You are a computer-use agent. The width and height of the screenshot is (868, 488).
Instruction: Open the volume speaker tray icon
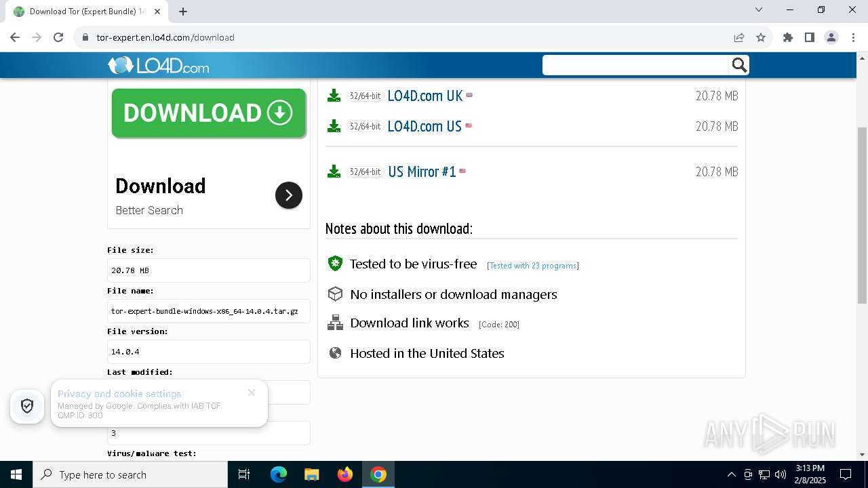click(780, 474)
